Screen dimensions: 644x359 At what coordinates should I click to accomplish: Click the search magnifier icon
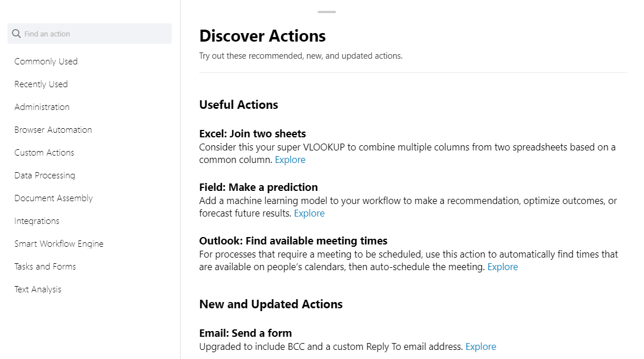click(17, 34)
